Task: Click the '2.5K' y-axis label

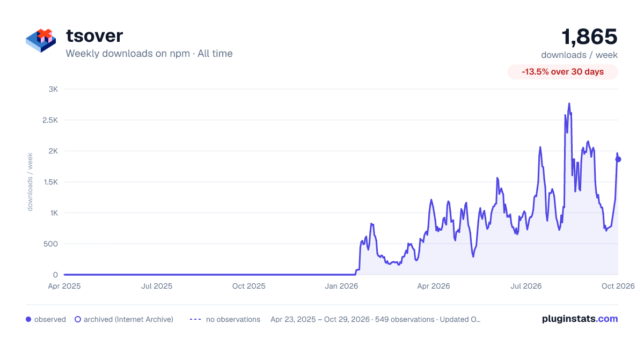Action: point(50,120)
